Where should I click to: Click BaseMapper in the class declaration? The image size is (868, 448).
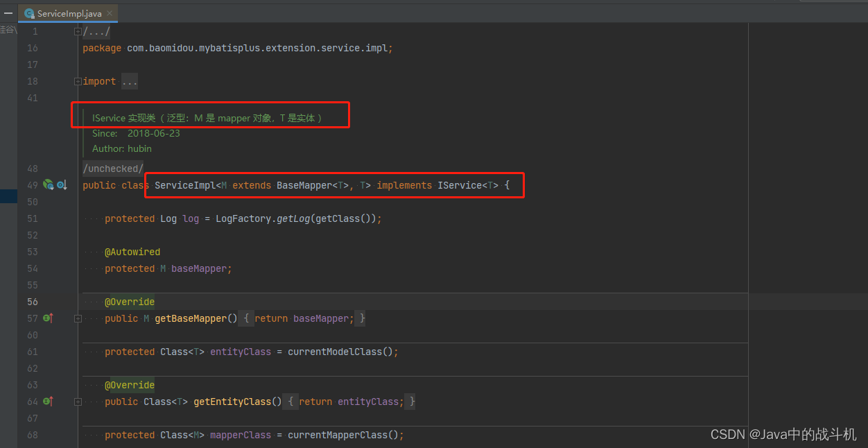[304, 185]
